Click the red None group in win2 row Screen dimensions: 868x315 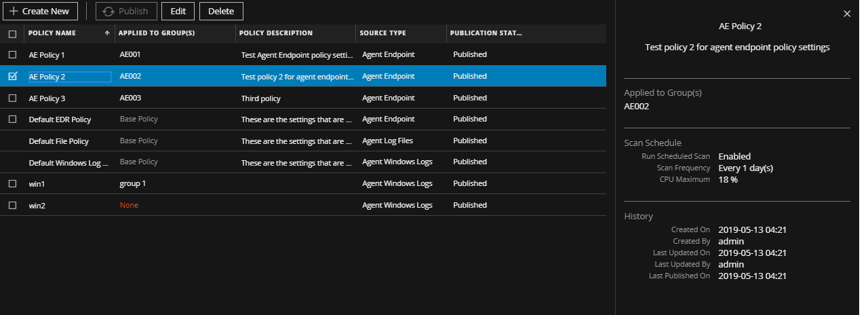click(129, 205)
